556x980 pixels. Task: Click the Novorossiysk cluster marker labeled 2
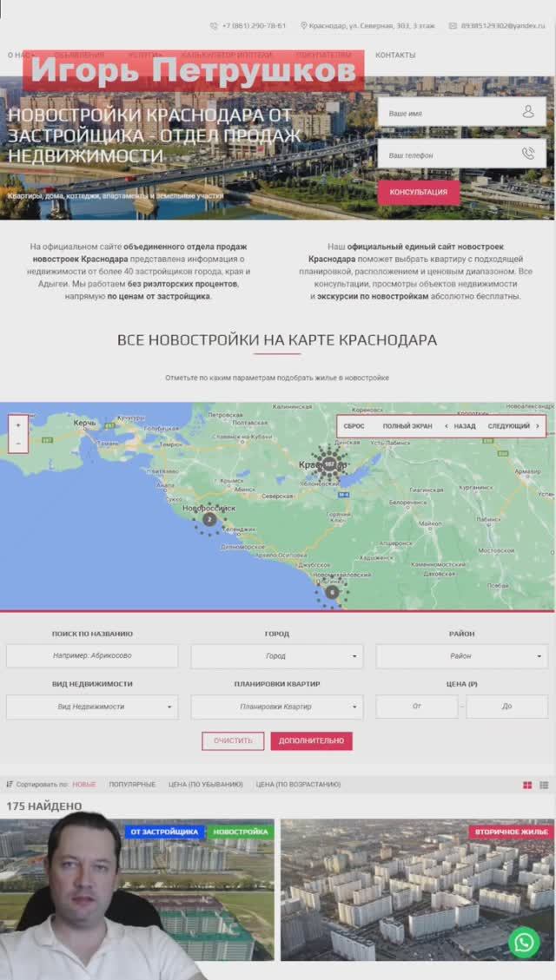point(209,519)
